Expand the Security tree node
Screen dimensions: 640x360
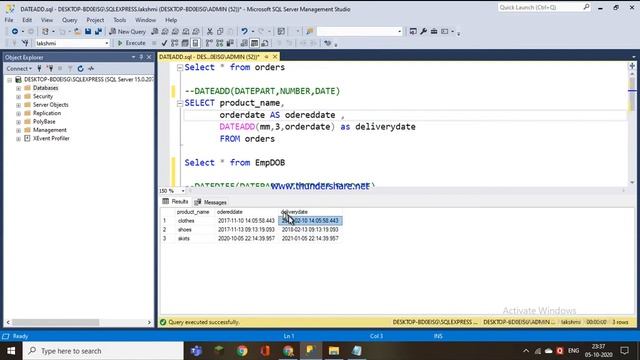click(x=18, y=96)
